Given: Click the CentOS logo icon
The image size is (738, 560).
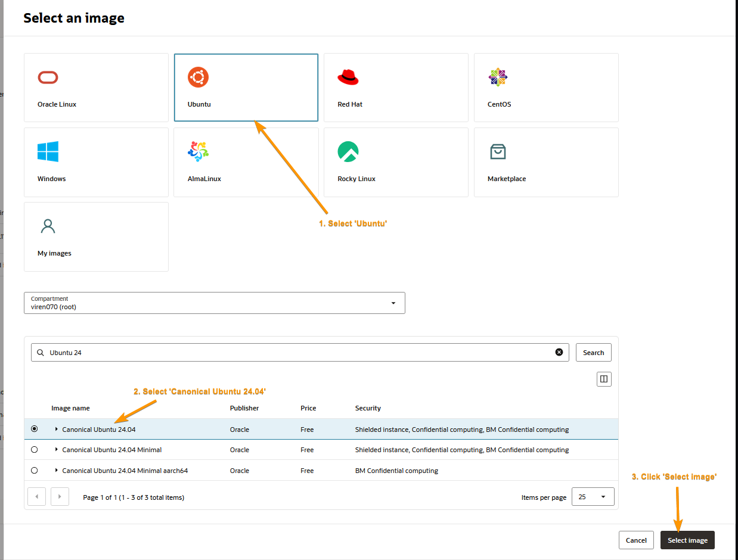Looking at the screenshot, I should pyautogui.click(x=498, y=77).
